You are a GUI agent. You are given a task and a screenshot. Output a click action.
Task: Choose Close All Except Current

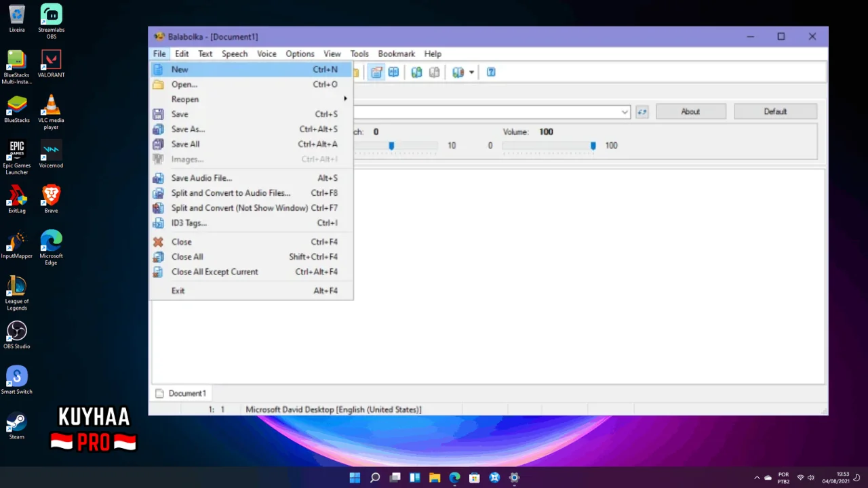pos(252,271)
